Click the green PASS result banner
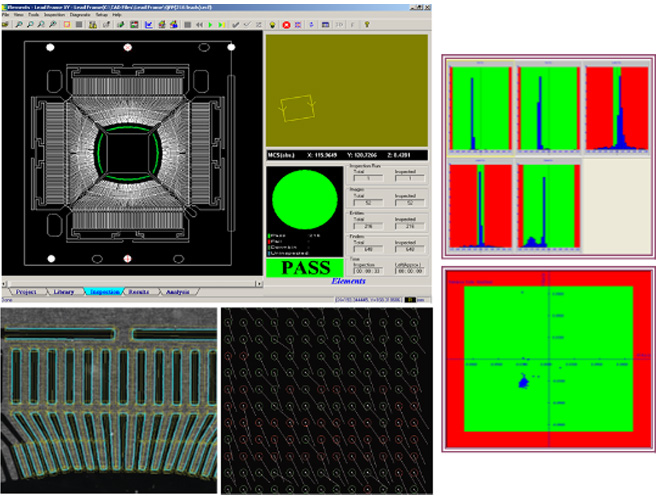 [305, 268]
